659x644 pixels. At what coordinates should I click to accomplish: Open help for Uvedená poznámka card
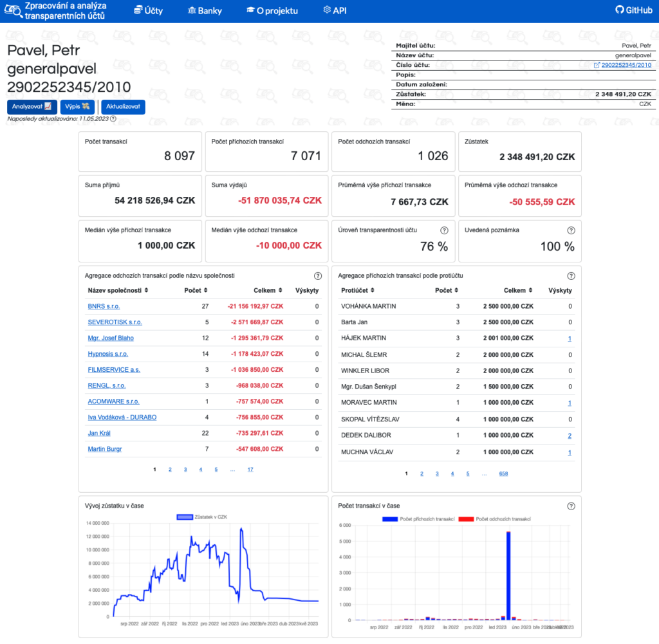571,230
